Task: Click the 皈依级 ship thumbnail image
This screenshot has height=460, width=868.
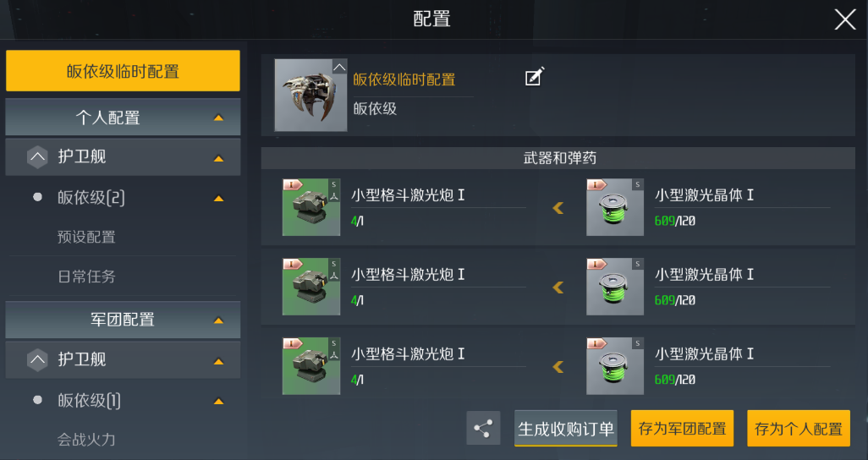Action: click(310, 96)
